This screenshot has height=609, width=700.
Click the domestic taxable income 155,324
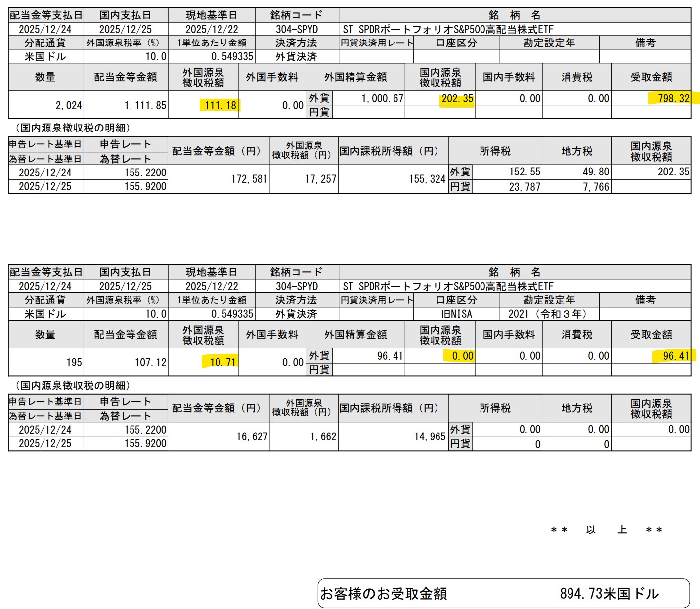point(427,179)
